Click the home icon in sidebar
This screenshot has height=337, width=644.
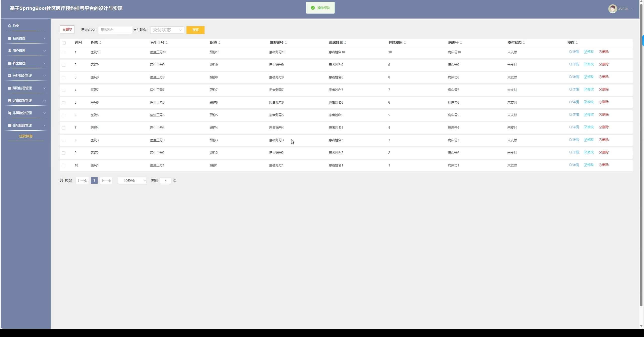[x=10, y=26]
